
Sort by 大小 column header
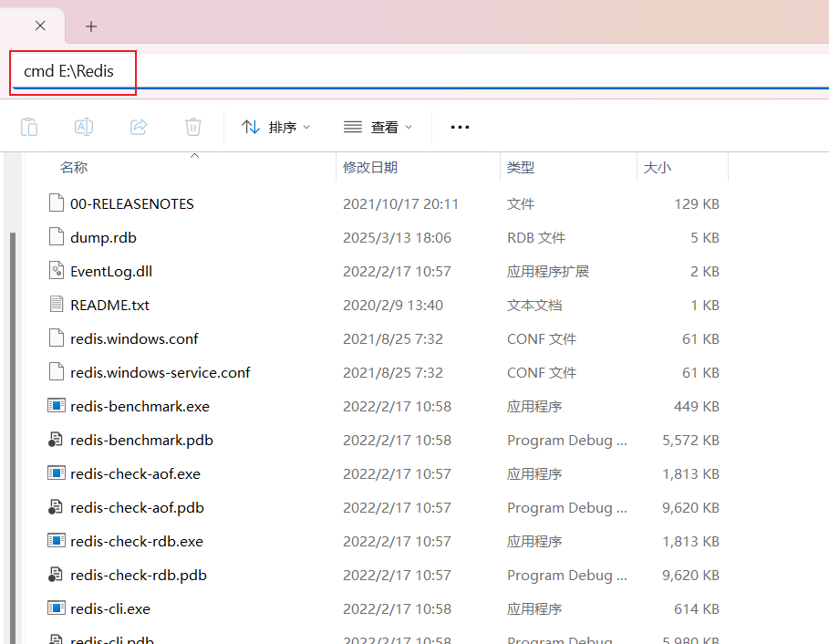click(x=658, y=168)
